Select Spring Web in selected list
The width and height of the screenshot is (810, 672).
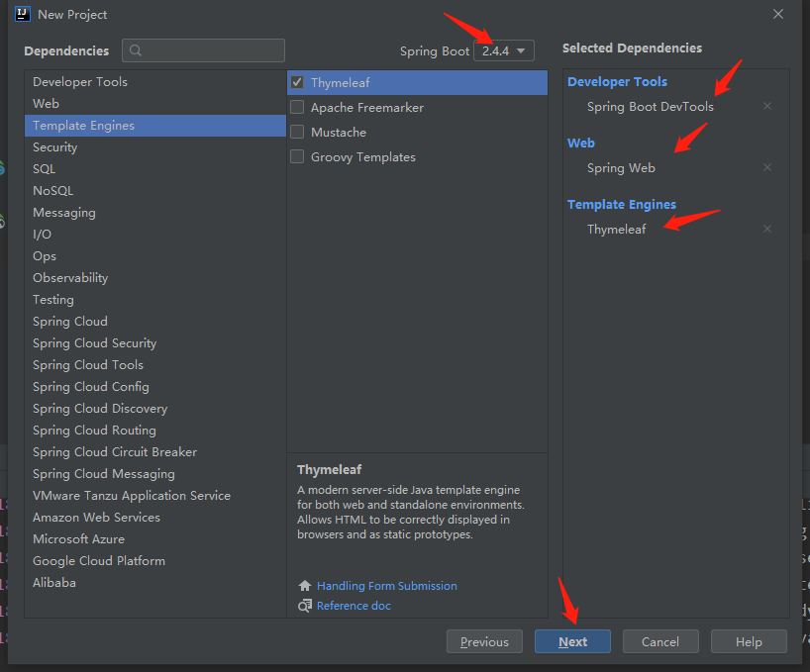tap(621, 167)
